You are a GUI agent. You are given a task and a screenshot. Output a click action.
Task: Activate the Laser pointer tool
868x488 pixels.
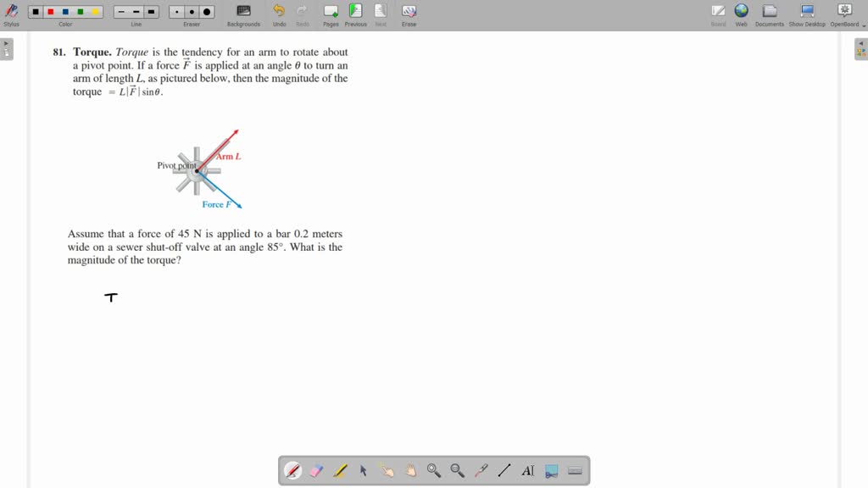click(x=481, y=470)
